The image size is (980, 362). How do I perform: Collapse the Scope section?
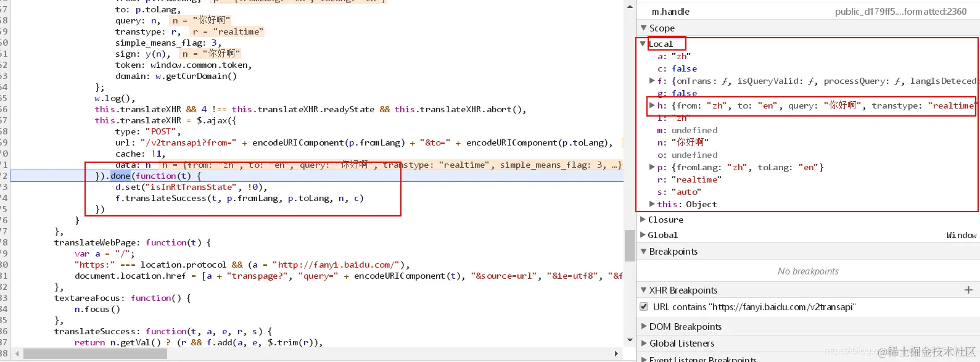(x=644, y=28)
